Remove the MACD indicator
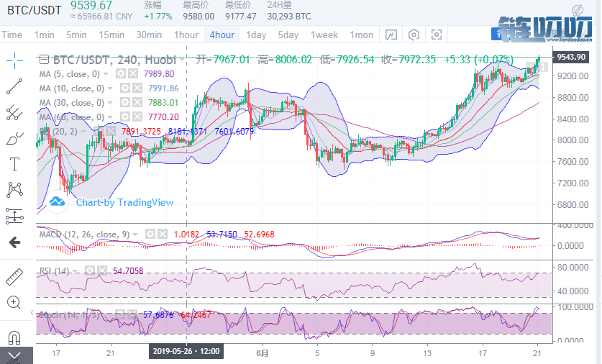 [x=163, y=234]
